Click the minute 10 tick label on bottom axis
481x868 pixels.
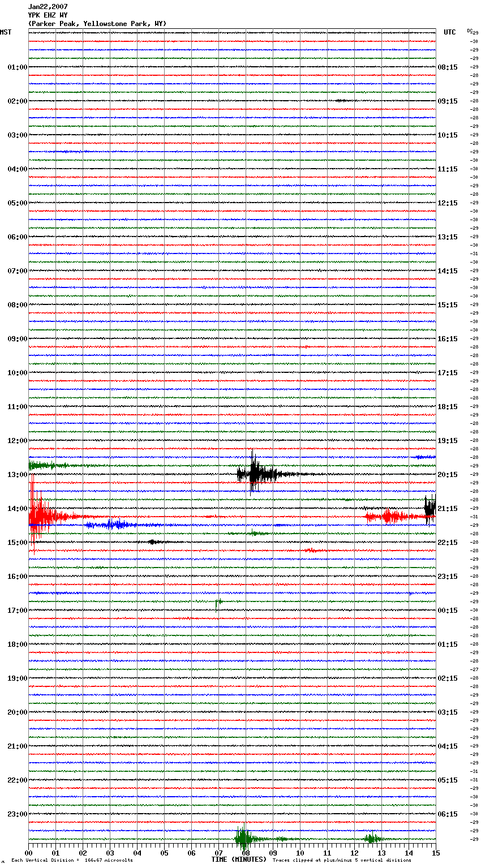(x=300, y=853)
